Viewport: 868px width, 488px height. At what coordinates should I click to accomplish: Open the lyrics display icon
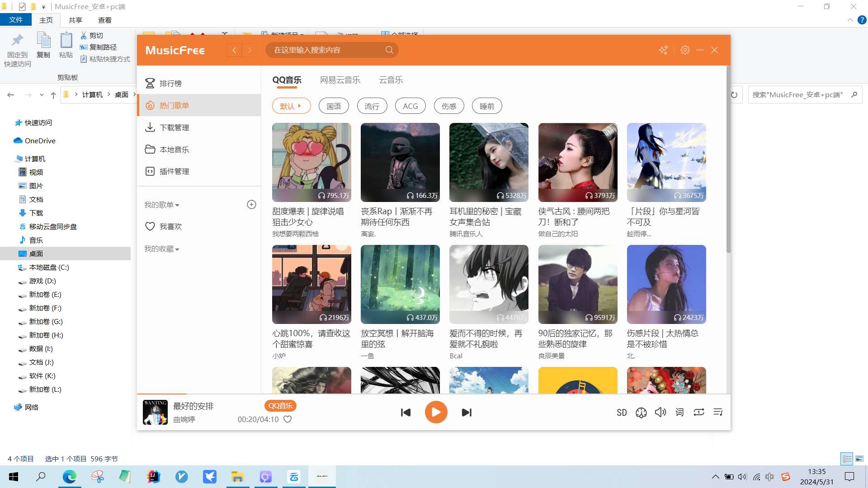click(x=679, y=412)
